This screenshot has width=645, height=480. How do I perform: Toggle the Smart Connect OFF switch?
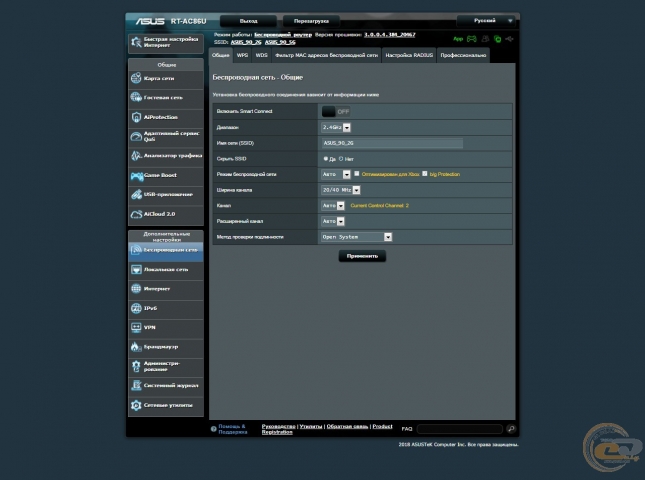(336, 111)
